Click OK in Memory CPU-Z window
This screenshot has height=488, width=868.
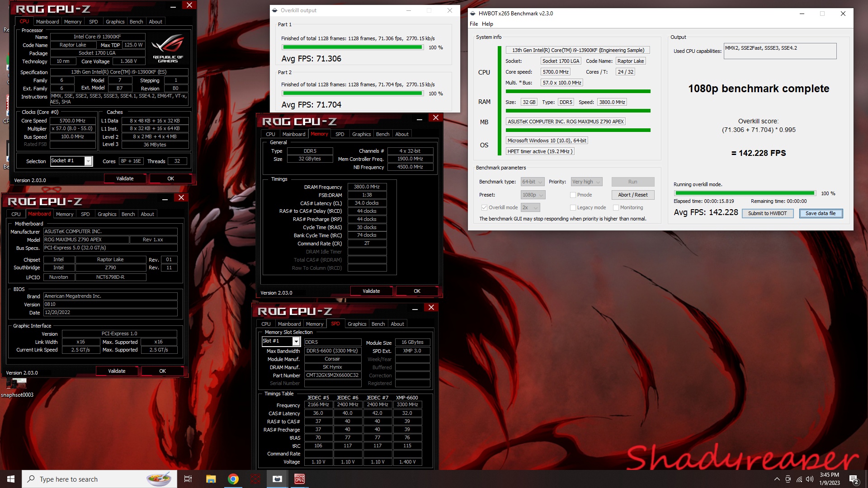(417, 291)
